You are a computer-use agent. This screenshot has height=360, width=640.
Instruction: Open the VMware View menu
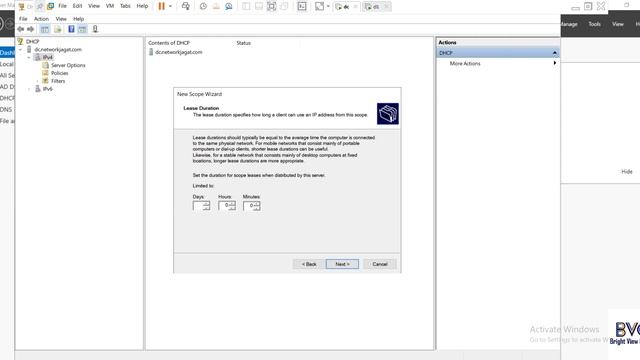(94, 6)
